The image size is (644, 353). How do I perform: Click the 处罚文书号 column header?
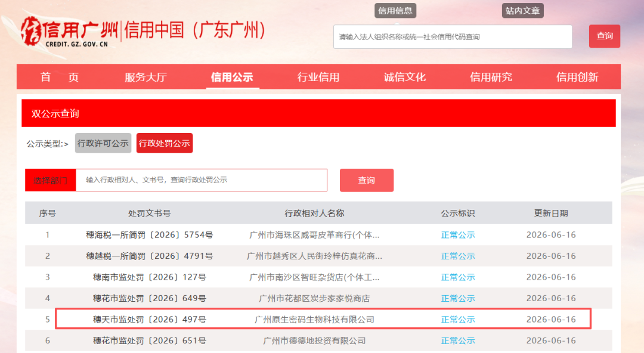pyautogui.click(x=150, y=213)
